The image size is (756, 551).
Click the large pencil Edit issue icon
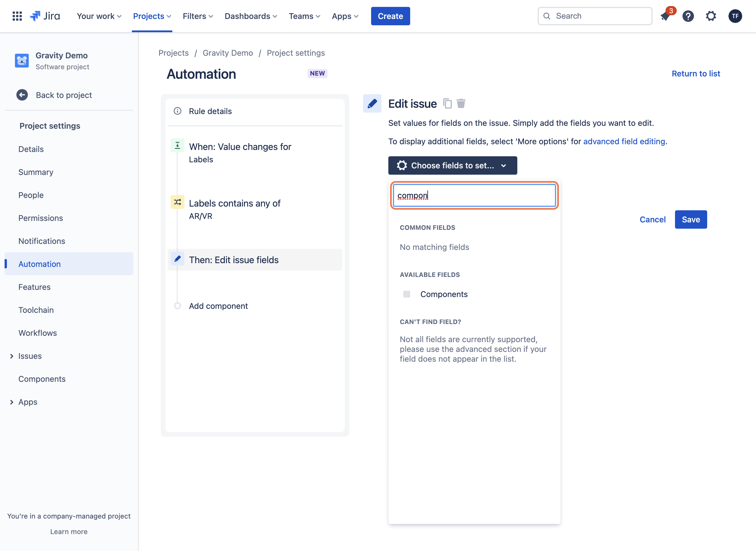tap(372, 104)
